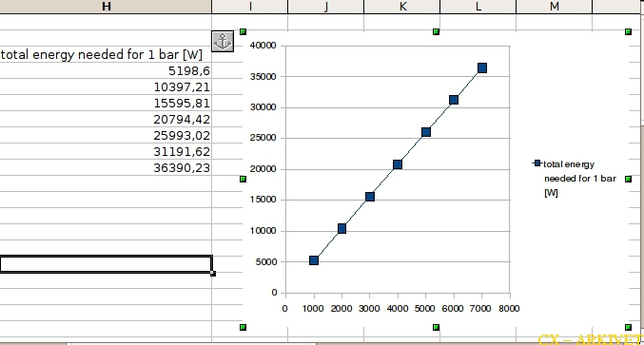Screen dimensions: 644x345
Task: Click the bottom-middle green chart resize handle
Action: pos(437,327)
